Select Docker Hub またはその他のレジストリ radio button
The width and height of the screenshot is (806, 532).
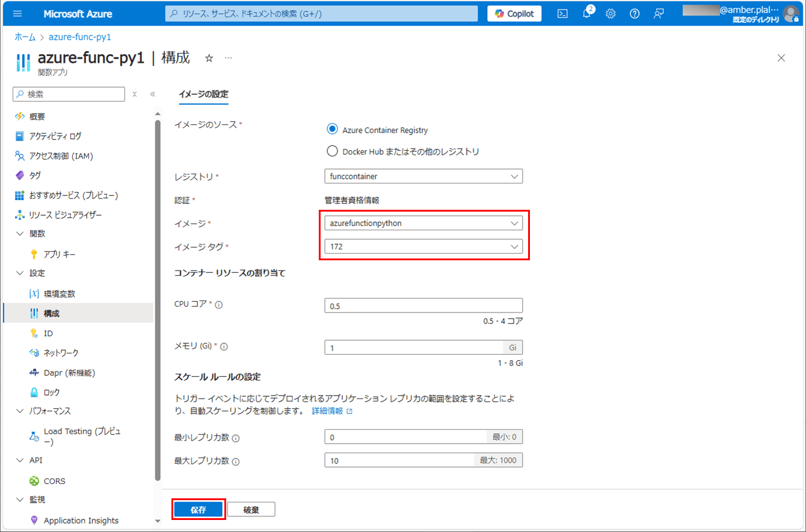(332, 151)
